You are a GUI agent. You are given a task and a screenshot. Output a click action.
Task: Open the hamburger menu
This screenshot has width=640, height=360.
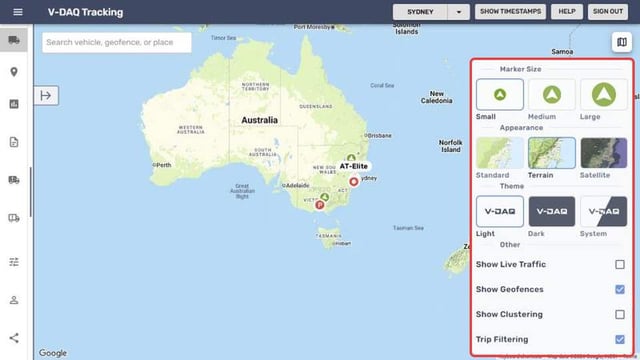tap(18, 12)
